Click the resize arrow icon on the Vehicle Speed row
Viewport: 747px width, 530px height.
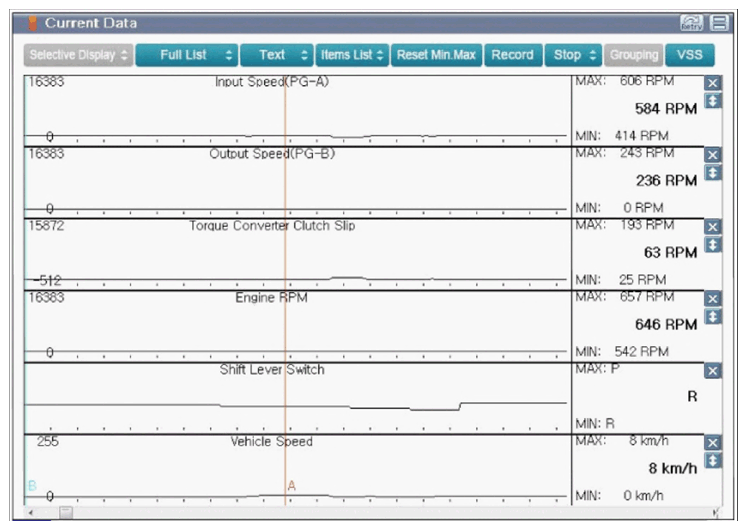(712, 460)
